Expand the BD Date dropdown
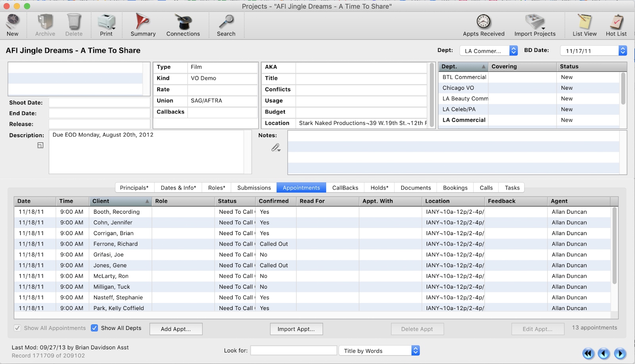The height and width of the screenshot is (364, 635). pos(622,51)
